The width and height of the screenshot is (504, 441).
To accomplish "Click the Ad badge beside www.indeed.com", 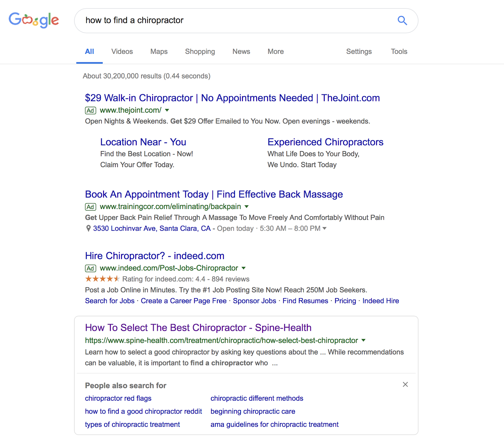I will pos(90,268).
